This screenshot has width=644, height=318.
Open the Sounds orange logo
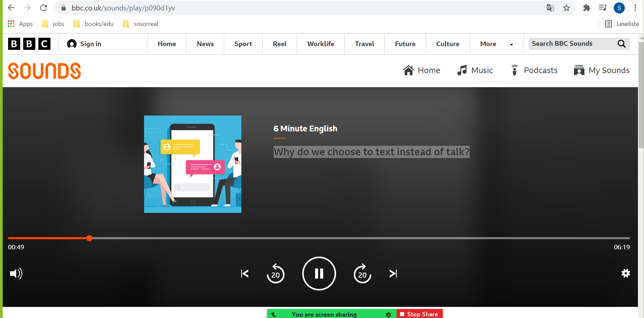click(x=44, y=71)
